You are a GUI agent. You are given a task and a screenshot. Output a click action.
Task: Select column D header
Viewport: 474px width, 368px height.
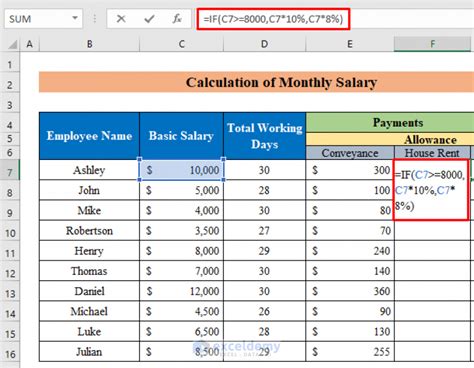[264, 44]
